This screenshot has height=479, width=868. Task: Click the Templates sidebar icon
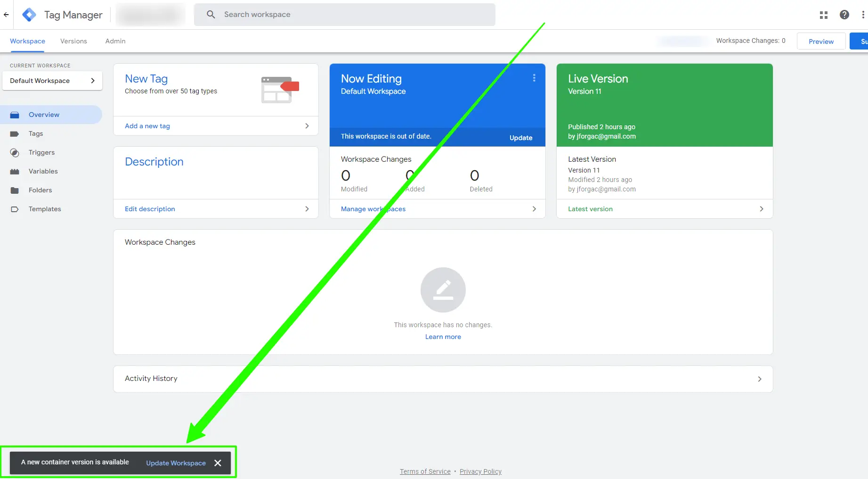click(x=15, y=209)
